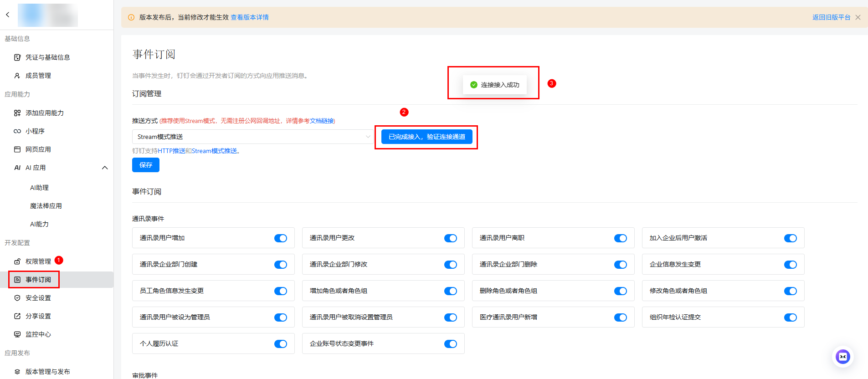Click the 凭证与基础信息 sidebar icon
The width and height of the screenshot is (868, 379).
pyautogui.click(x=17, y=57)
